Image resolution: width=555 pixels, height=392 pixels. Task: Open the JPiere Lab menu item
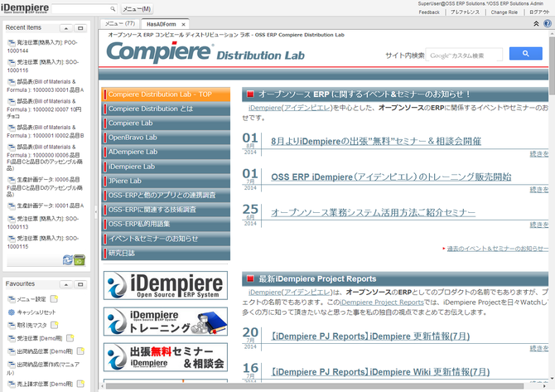(166, 181)
